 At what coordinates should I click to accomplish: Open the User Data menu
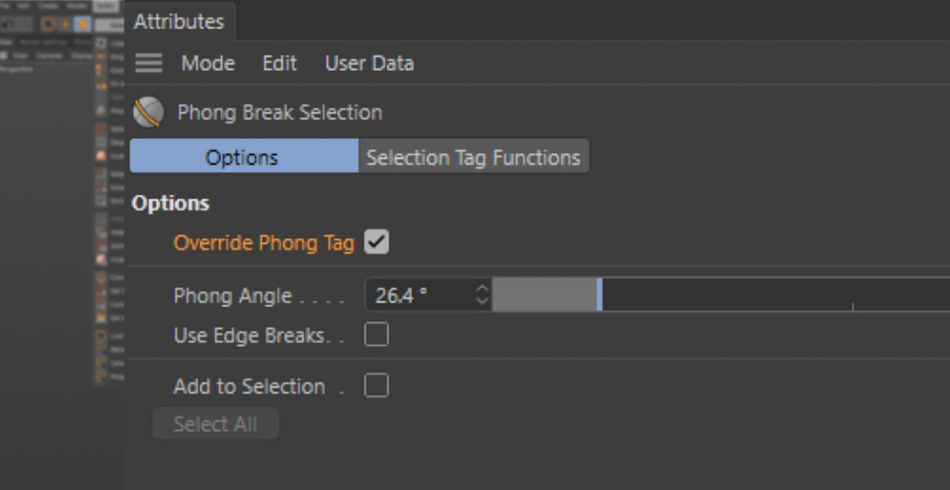pos(370,63)
